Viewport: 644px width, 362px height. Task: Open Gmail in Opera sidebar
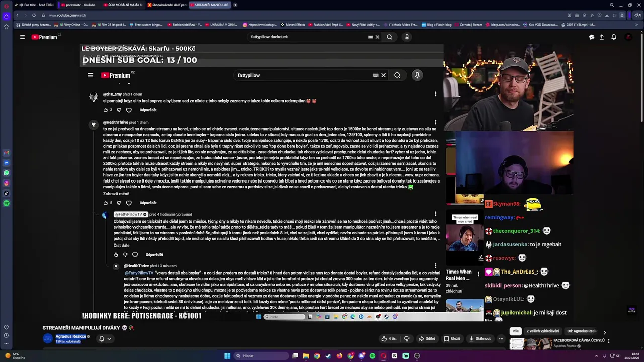7,153
